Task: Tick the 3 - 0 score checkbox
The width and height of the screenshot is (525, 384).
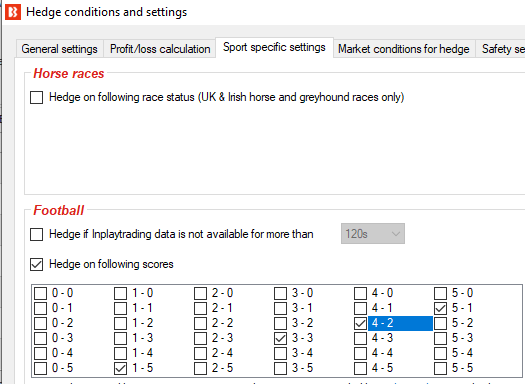Action: tap(280, 293)
